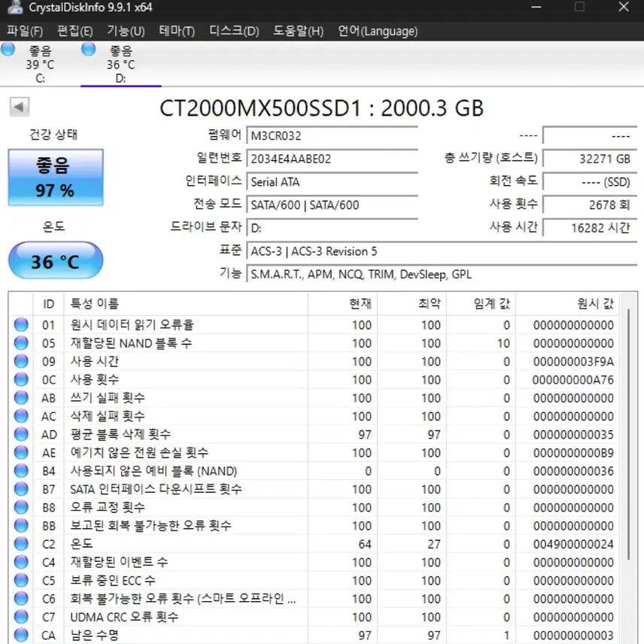Click the vertical scrollbar of SMART list
Image resolution: width=644 pixels, height=644 pixels.
coord(628,435)
